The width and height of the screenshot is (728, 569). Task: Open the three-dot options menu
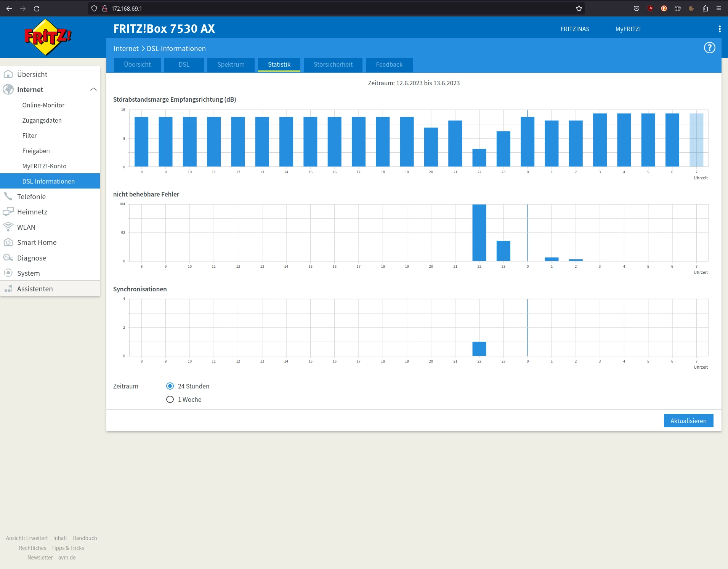click(x=719, y=29)
